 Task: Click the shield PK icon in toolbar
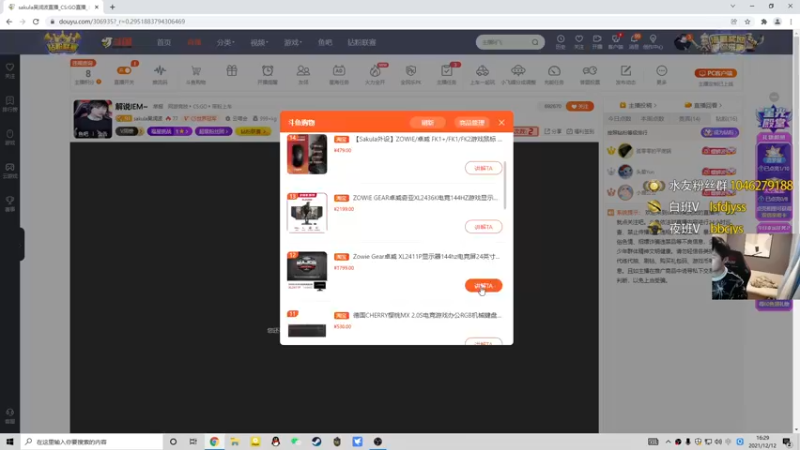click(x=411, y=71)
